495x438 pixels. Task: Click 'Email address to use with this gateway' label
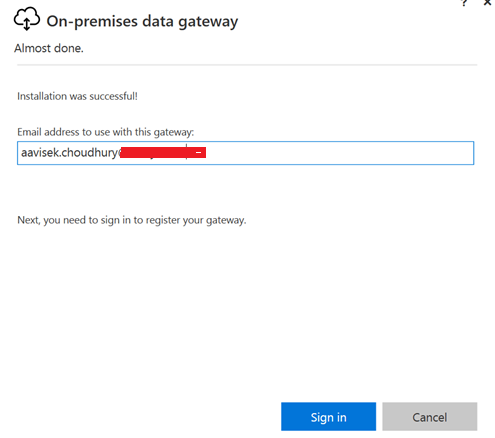[105, 132]
